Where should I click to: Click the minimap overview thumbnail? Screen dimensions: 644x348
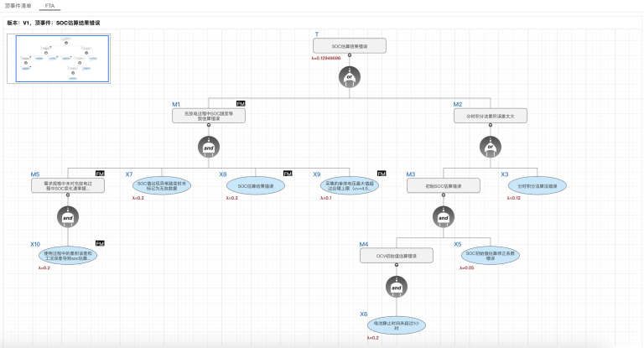59,59
